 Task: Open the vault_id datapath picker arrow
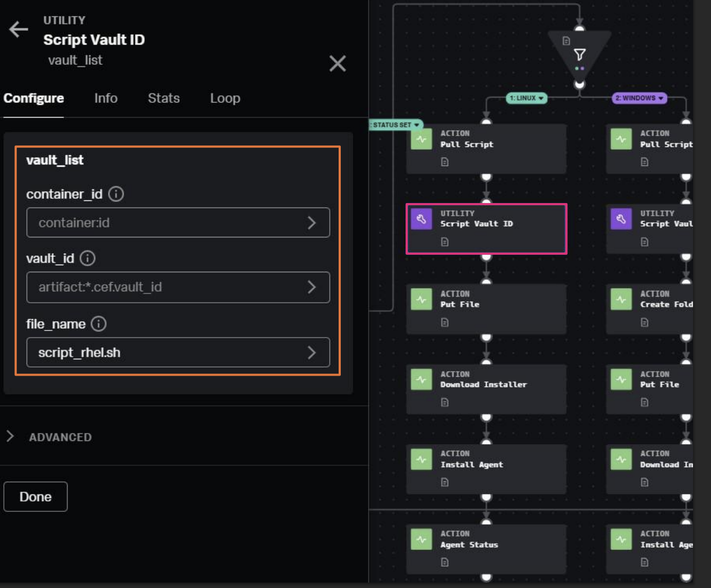pyautogui.click(x=311, y=287)
